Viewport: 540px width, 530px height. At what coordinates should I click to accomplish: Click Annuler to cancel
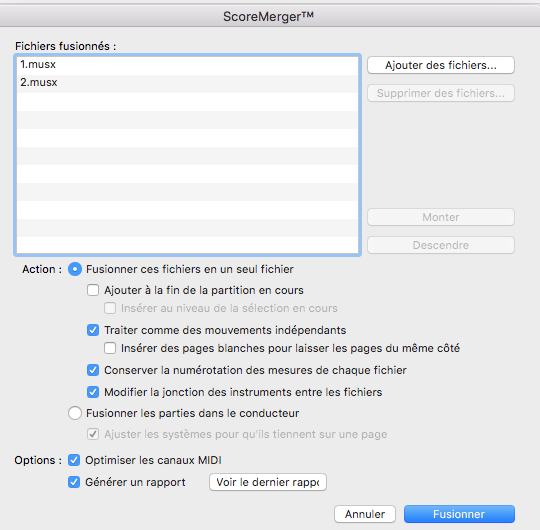click(365, 514)
